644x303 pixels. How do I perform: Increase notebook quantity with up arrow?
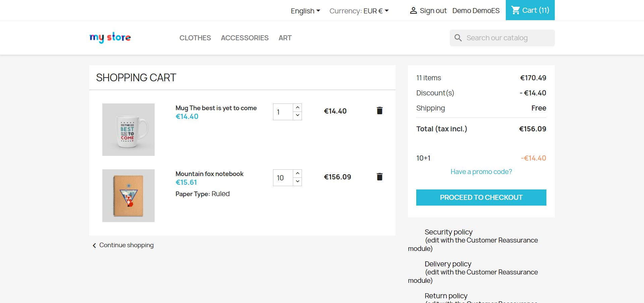(x=298, y=173)
